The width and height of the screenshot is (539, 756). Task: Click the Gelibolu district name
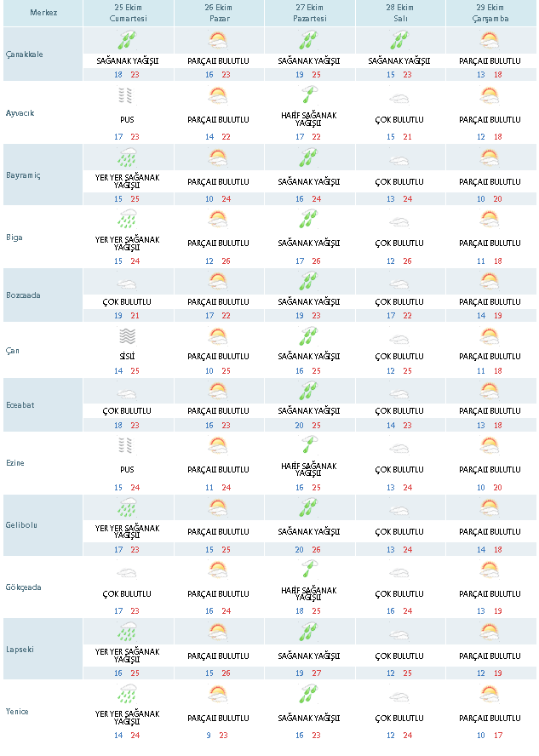click(x=22, y=525)
